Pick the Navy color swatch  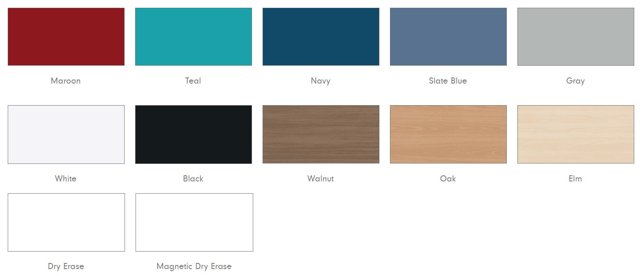click(321, 37)
